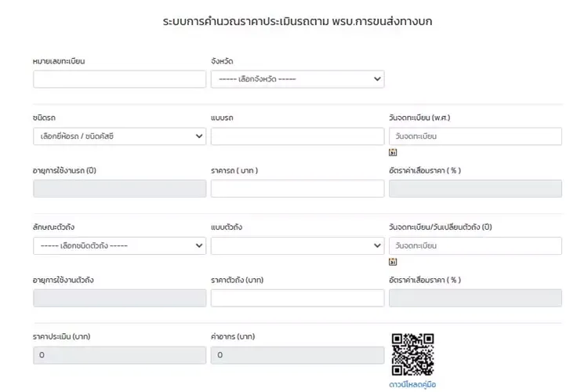Click the ราคารถ (บาท) vehicle price field
Image resolution: width=588 pixels, height=392 pixels.
(x=297, y=189)
